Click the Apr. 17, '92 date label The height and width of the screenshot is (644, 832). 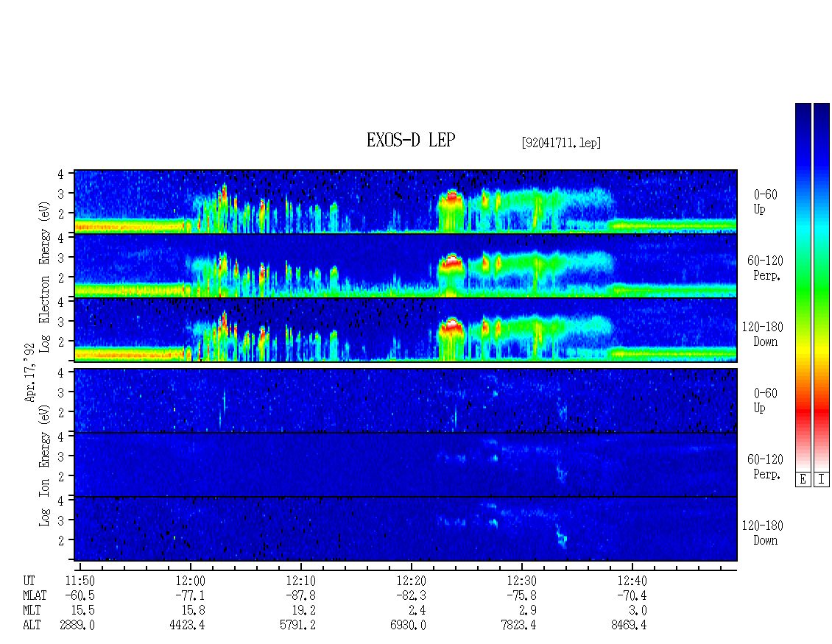click(29, 372)
